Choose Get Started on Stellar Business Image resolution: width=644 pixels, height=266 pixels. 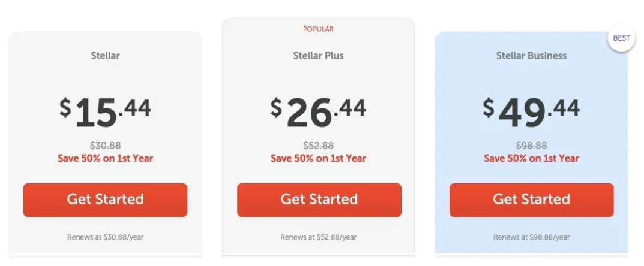pyautogui.click(x=531, y=199)
